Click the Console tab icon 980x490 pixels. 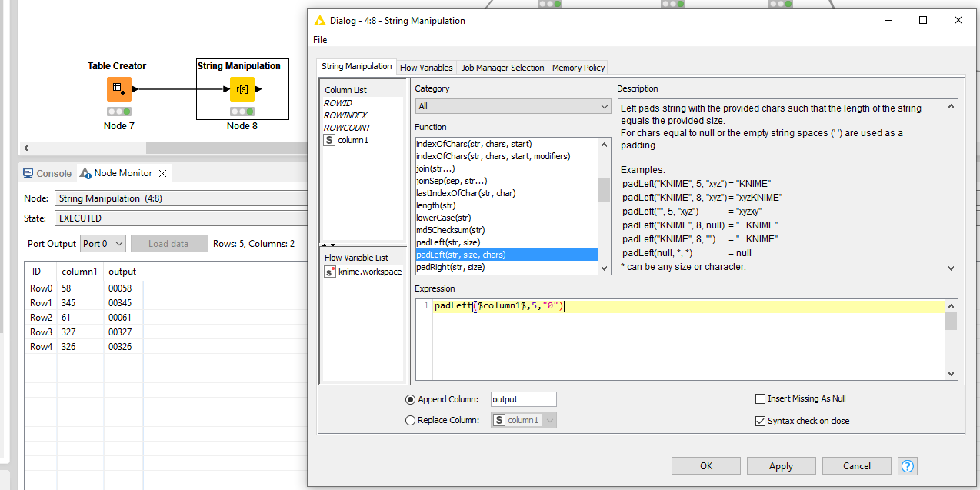(x=28, y=173)
